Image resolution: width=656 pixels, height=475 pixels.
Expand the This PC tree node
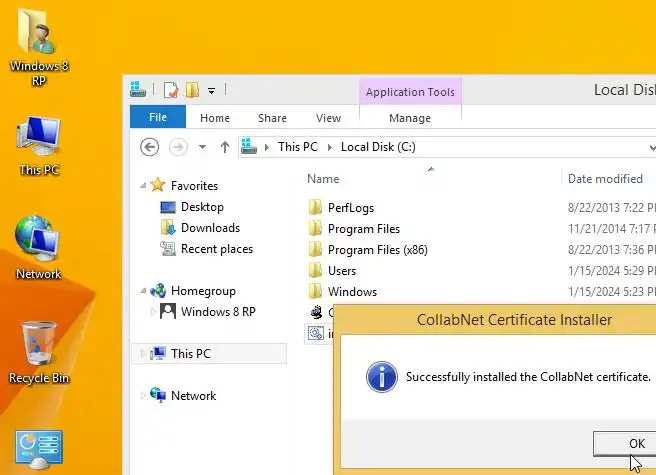(x=143, y=354)
